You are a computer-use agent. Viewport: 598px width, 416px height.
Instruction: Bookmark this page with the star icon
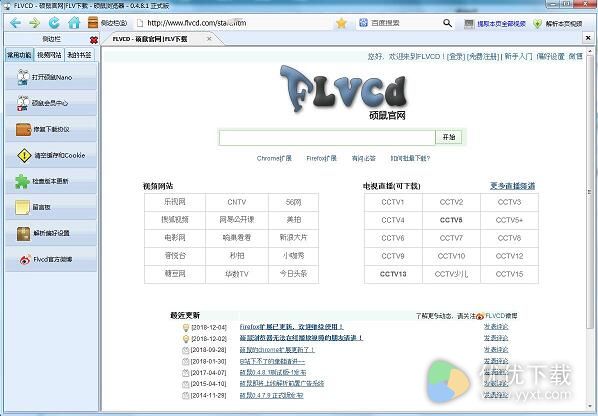click(341, 24)
